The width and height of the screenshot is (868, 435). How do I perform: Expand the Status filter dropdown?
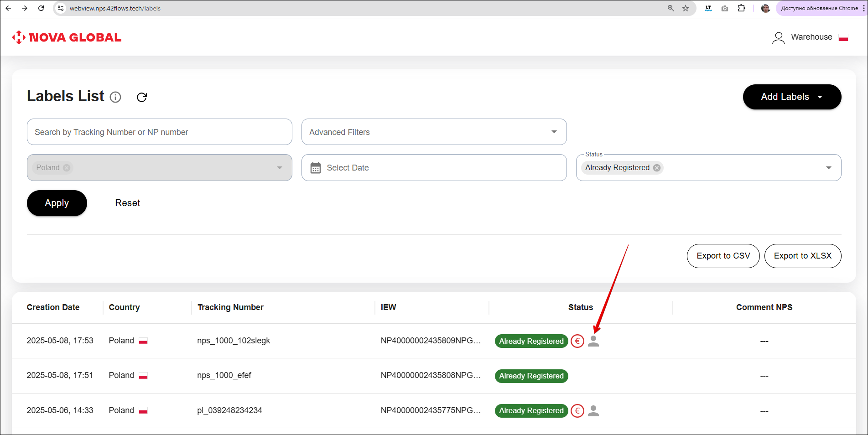[828, 168]
